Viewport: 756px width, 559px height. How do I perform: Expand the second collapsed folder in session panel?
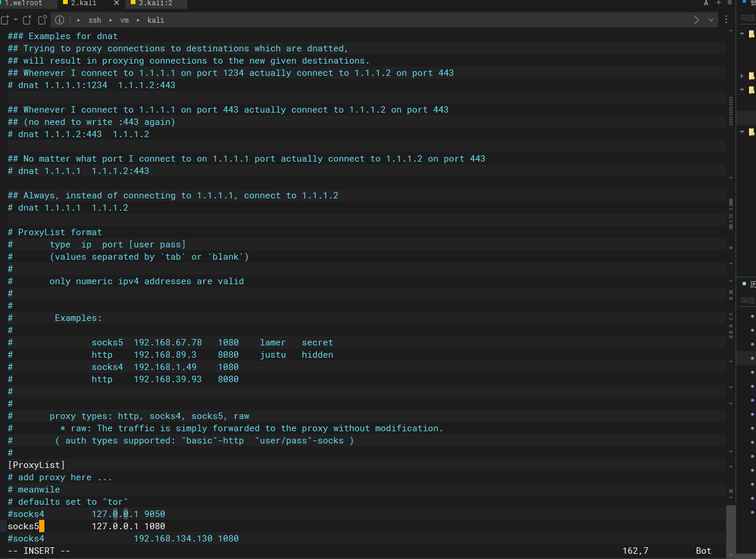tap(742, 76)
